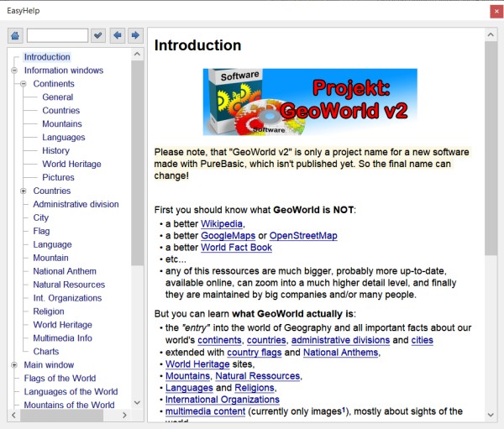Follow the continents link
Image resolution: width=504 pixels, height=429 pixels.
(x=219, y=340)
